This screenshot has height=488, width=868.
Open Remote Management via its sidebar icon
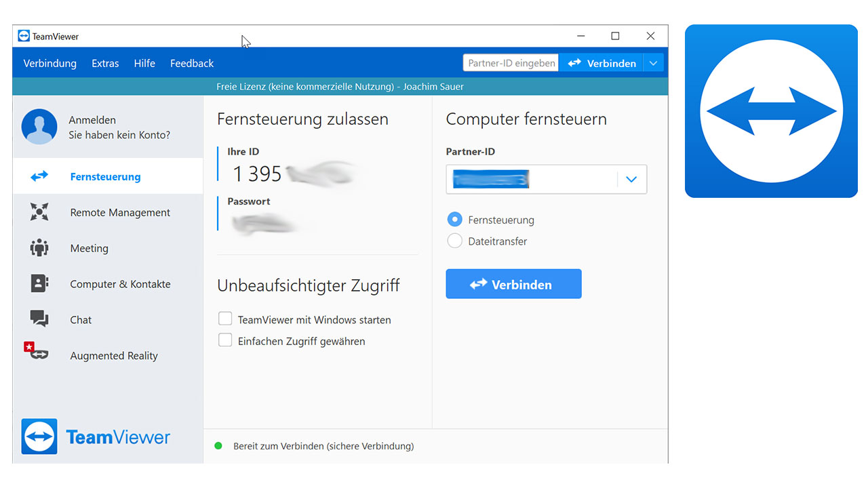click(39, 212)
